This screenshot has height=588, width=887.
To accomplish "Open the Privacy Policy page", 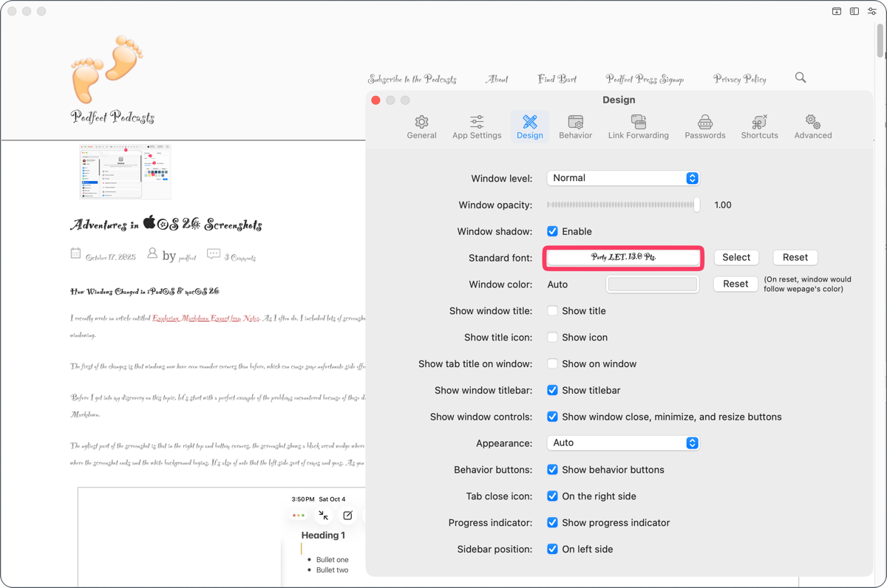I will pos(739,79).
